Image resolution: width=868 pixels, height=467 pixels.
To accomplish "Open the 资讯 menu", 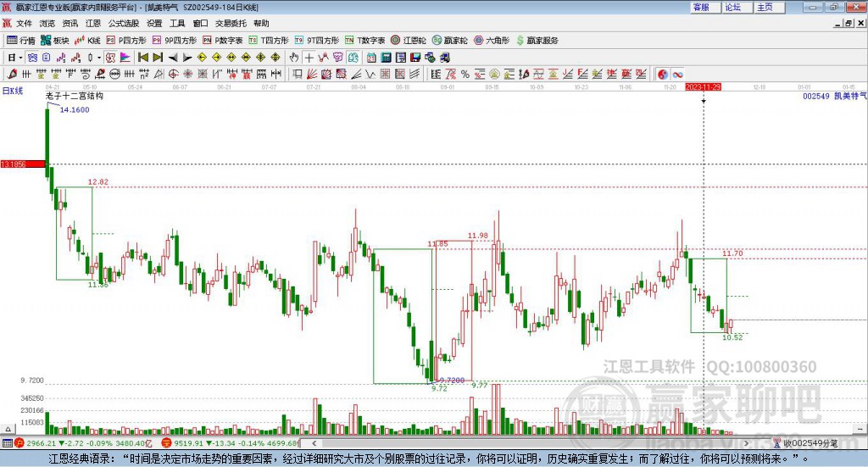I will pos(70,23).
